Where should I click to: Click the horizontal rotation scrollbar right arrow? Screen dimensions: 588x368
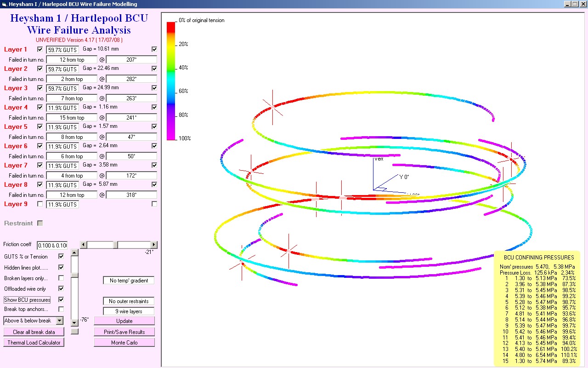[154, 245]
